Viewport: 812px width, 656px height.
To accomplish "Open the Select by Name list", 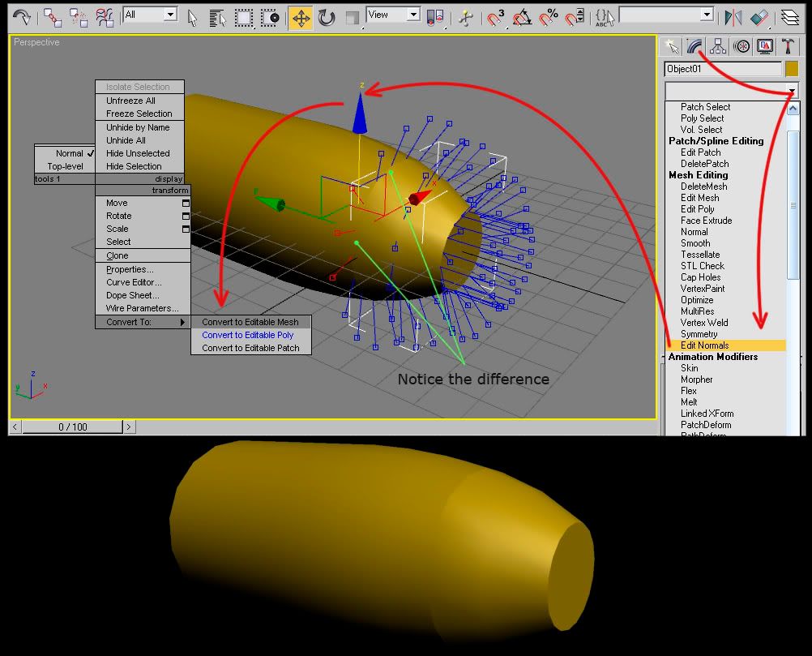I will point(218,17).
